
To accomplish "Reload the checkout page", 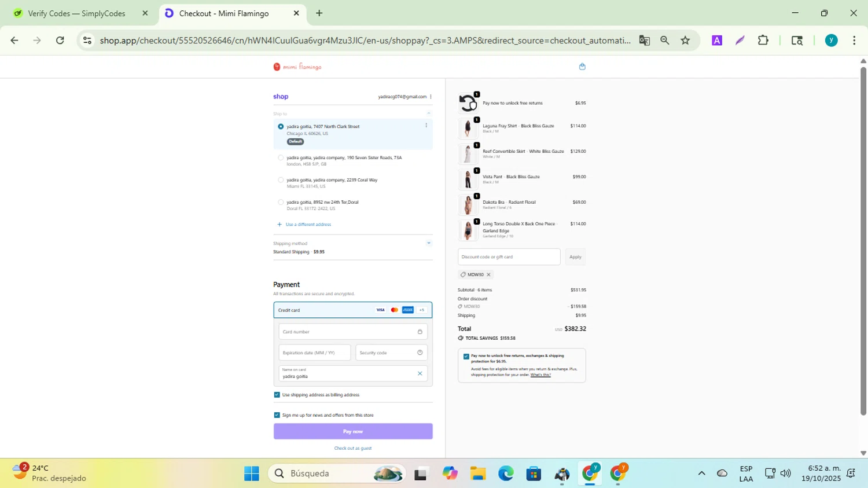I will (x=60, y=41).
